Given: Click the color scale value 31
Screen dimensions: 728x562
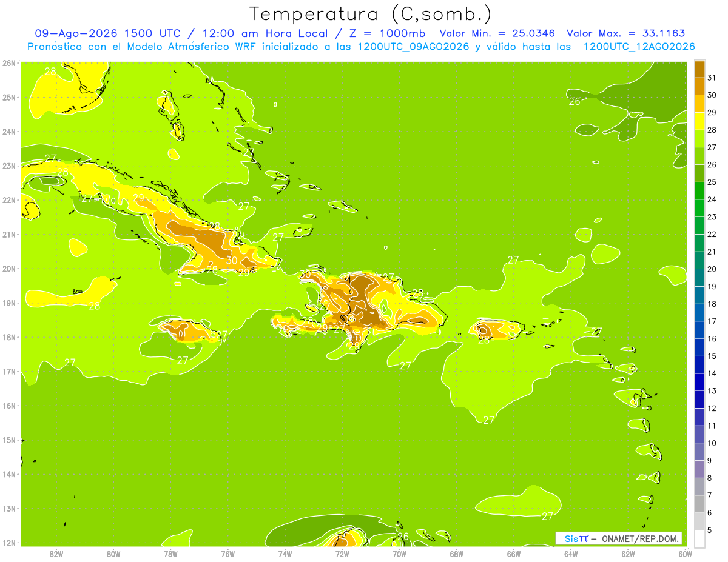Looking at the screenshot, I should coord(712,78).
